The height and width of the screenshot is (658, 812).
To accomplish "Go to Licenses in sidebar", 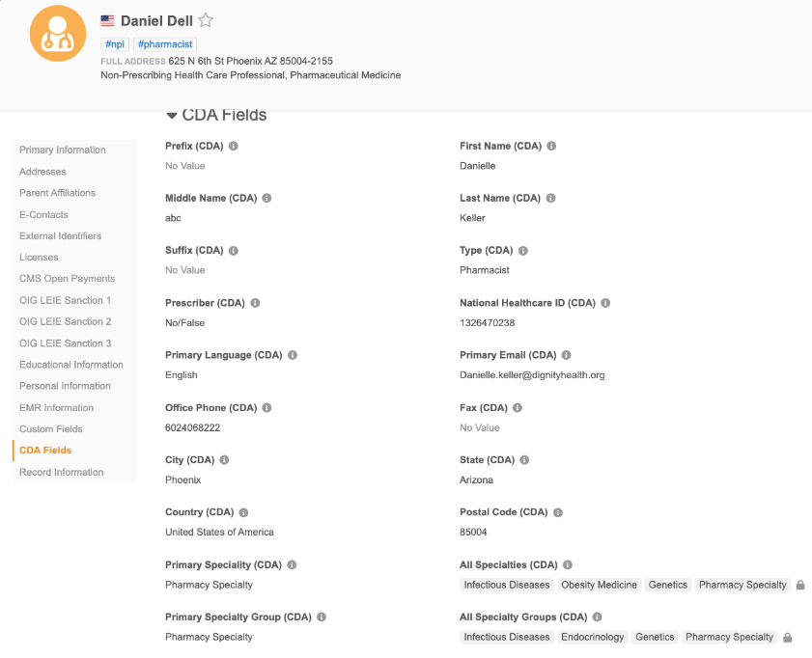I will pos(39,258).
